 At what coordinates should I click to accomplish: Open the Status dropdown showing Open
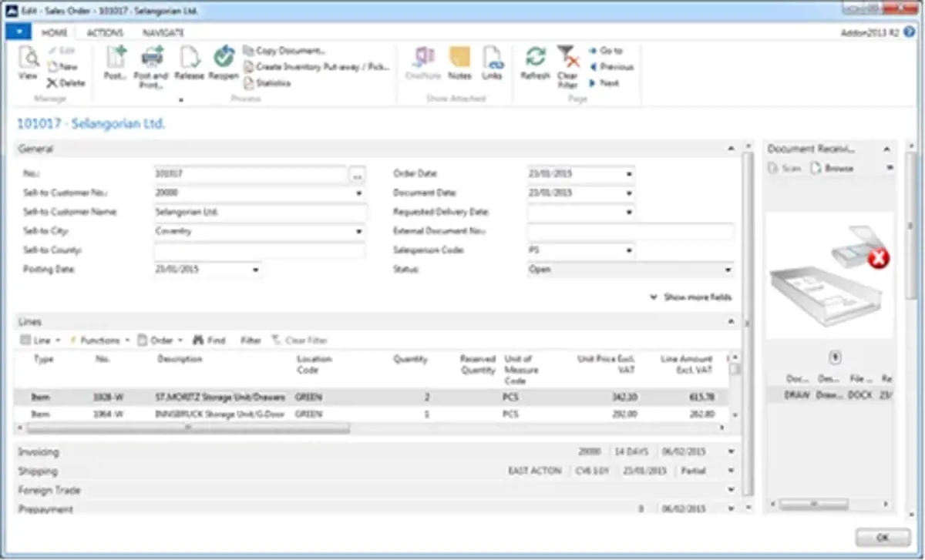tap(727, 270)
